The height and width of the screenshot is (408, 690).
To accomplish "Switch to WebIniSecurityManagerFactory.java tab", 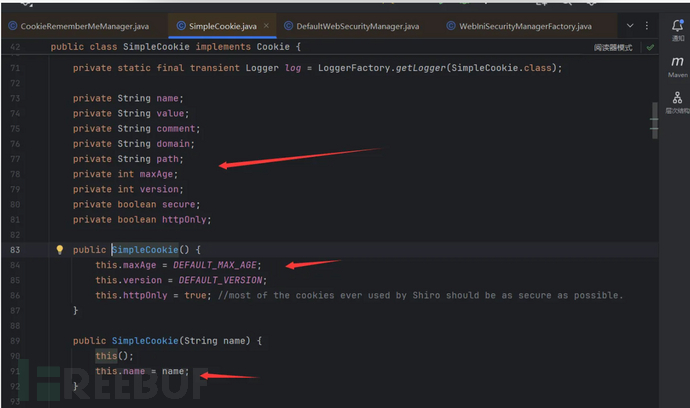I will click(526, 25).
